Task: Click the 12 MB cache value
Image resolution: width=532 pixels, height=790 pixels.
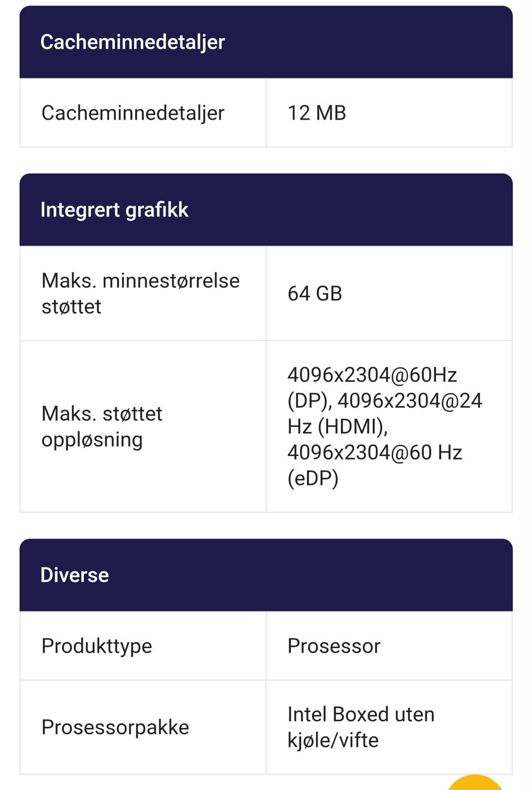Action: (x=316, y=113)
